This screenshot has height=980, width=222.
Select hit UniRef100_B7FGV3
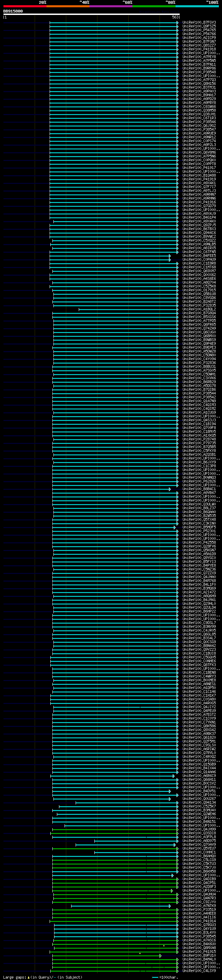click(x=199, y=23)
